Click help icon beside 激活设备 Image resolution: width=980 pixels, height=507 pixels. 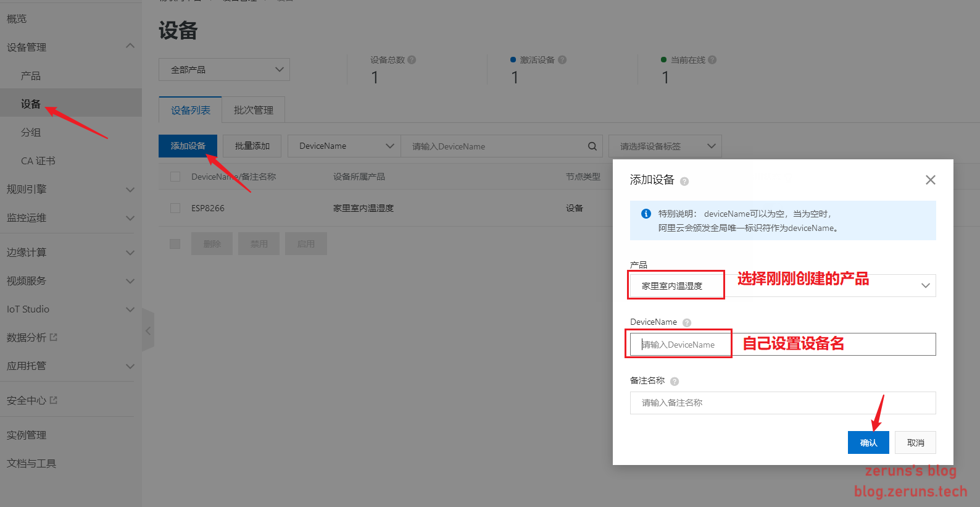pyautogui.click(x=562, y=60)
